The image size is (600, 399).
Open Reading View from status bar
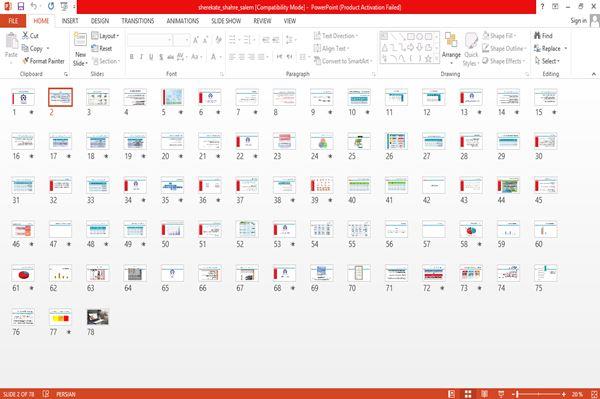[484, 394]
